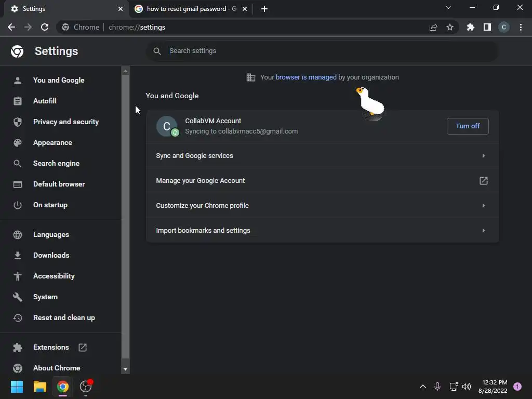This screenshot has height=399, width=532.
Task: Share this page via share icon
Action: pos(433,28)
